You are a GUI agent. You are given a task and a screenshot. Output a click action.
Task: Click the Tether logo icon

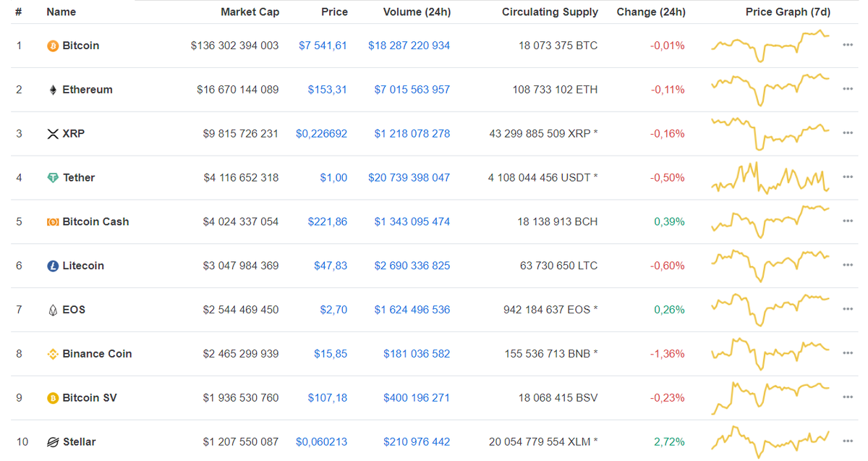click(52, 178)
